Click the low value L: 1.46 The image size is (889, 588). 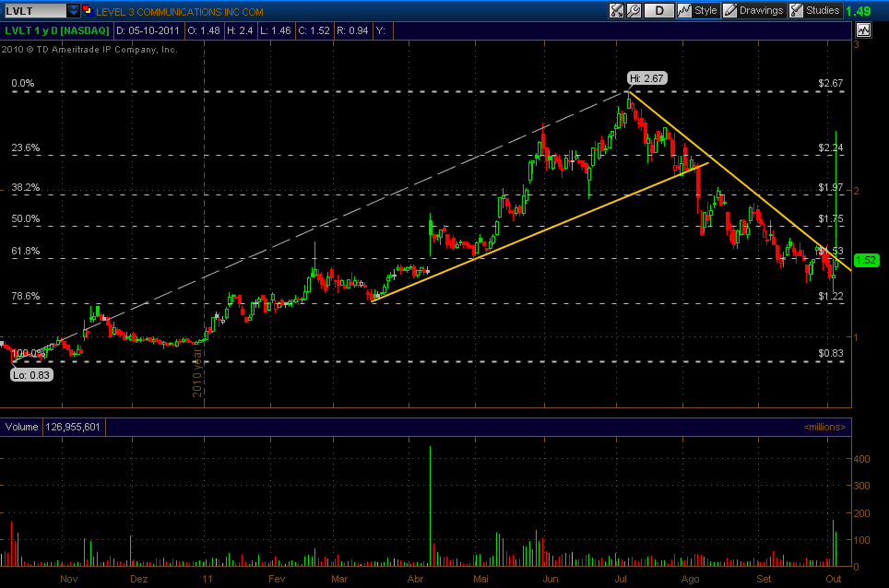pyautogui.click(x=276, y=31)
